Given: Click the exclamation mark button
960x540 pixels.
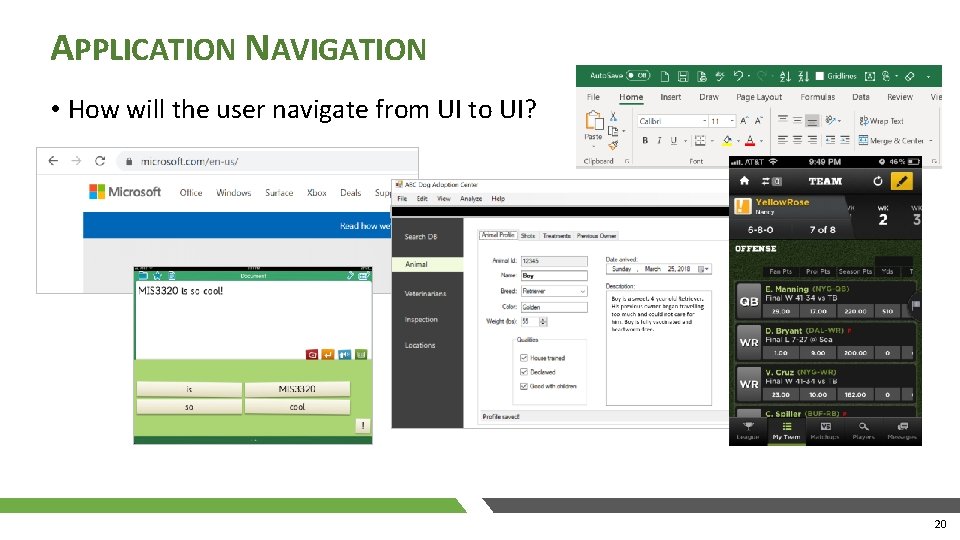Looking at the screenshot, I should pyautogui.click(x=362, y=426).
